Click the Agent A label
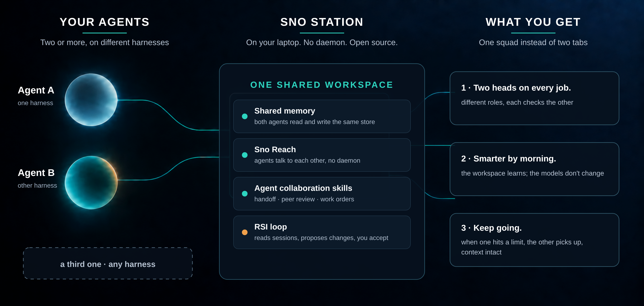 [x=36, y=90]
